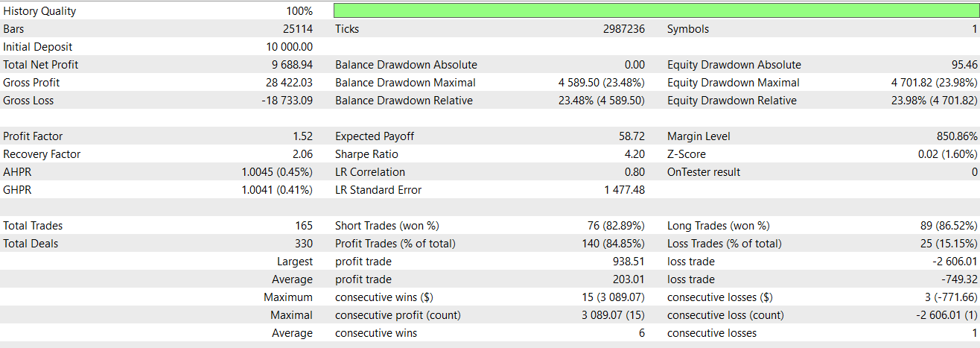Screen dimensions: 980x348
Task: Click the Equity Drawdown Maximal label
Action: tap(734, 83)
